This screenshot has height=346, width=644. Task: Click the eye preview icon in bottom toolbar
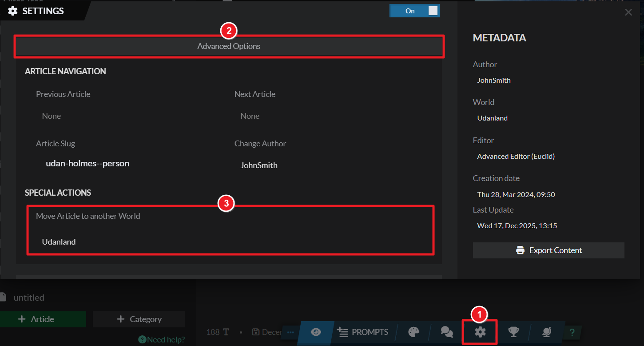[x=316, y=332]
